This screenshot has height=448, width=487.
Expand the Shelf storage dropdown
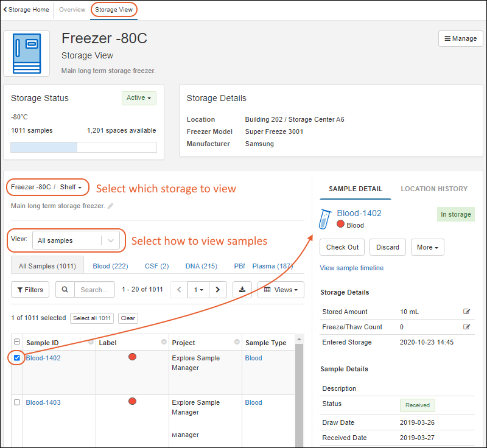pos(71,187)
